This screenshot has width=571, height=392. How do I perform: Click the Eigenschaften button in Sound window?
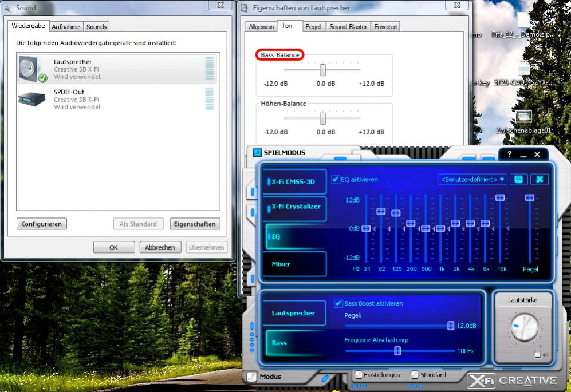(x=195, y=224)
